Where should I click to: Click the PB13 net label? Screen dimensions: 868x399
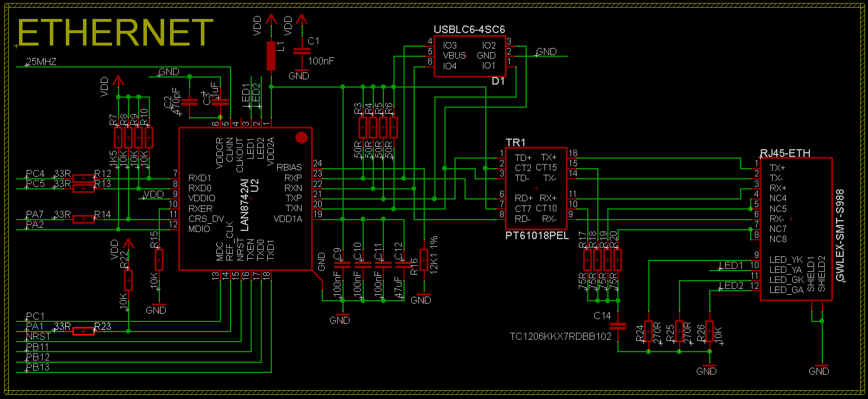tap(38, 368)
